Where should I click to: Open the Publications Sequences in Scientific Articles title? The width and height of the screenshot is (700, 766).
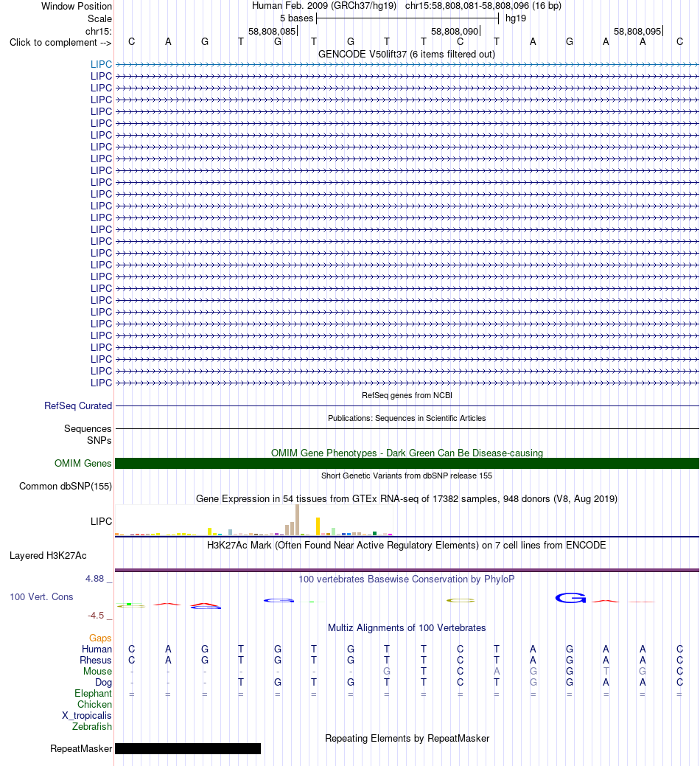(407, 418)
